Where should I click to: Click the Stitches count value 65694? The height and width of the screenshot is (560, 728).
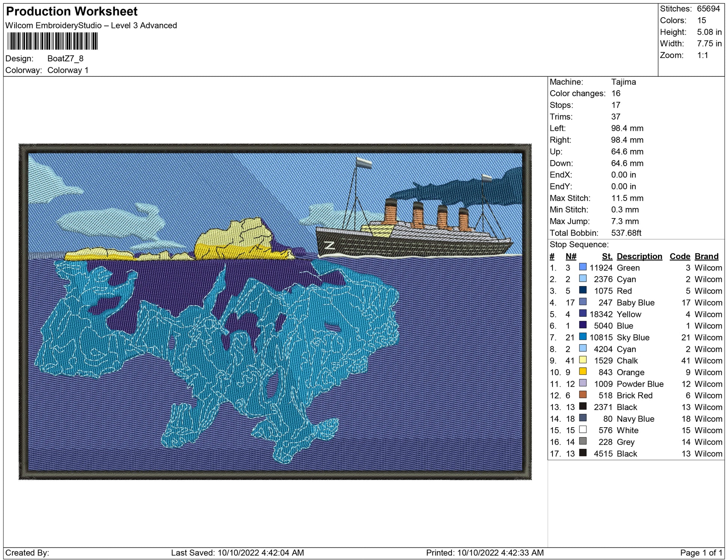point(708,9)
